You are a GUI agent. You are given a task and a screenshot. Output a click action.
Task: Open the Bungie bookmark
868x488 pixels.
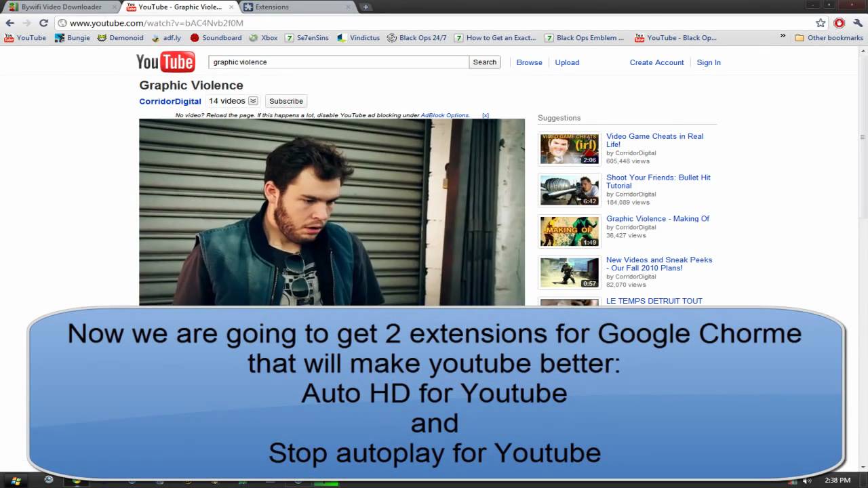click(73, 38)
